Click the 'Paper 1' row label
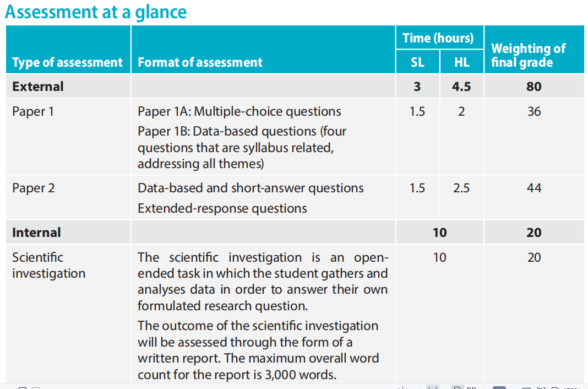 tap(33, 111)
